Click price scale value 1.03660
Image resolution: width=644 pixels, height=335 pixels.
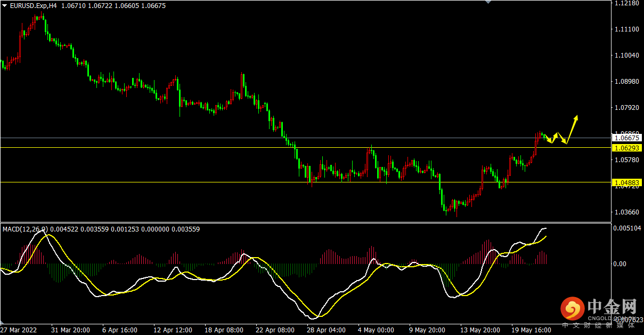click(x=626, y=212)
